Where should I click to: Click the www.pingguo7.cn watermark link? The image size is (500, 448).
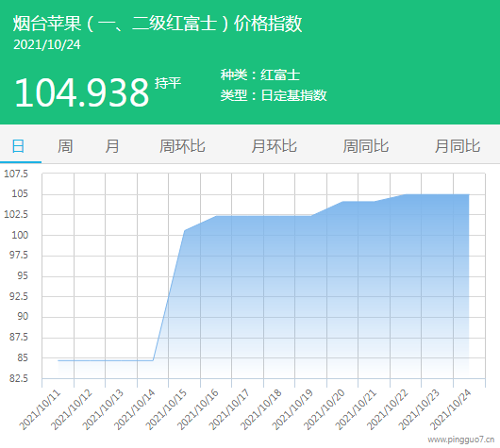(x=461, y=440)
